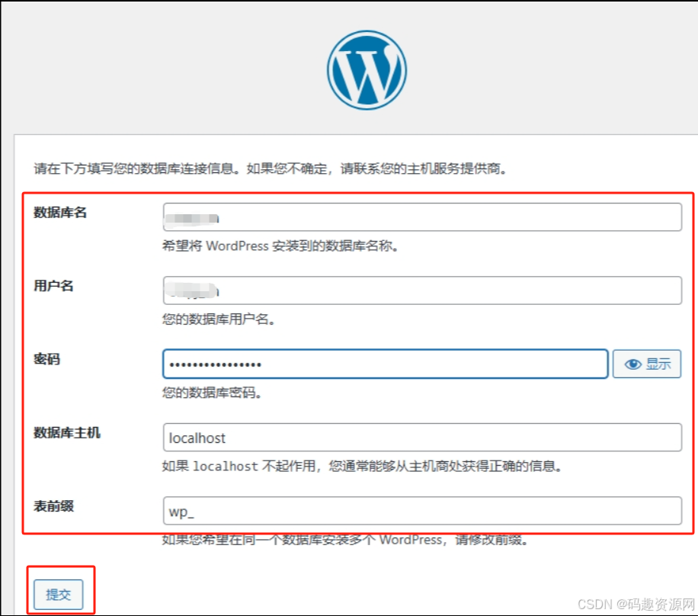The width and height of the screenshot is (698, 616).
Task: Click the 数据库主机 label
Action: (x=67, y=432)
